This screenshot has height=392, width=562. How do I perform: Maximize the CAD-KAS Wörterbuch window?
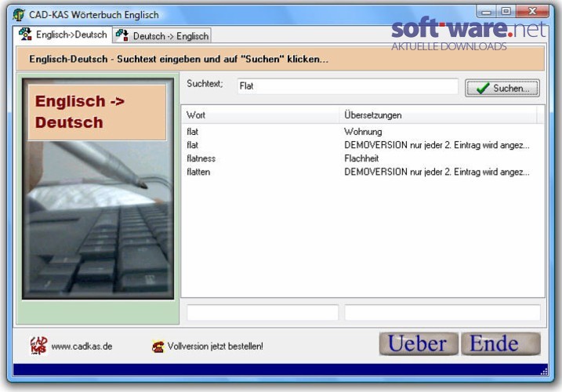tap(506, 12)
